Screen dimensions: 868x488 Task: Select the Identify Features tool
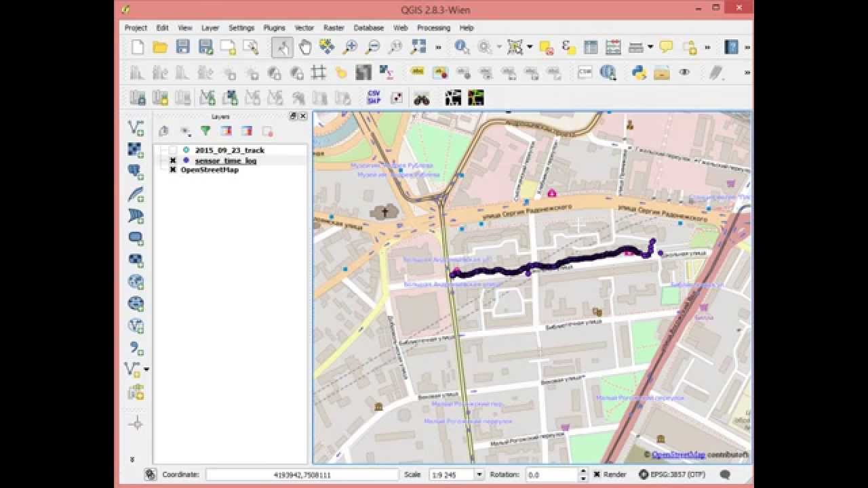tap(462, 47)
